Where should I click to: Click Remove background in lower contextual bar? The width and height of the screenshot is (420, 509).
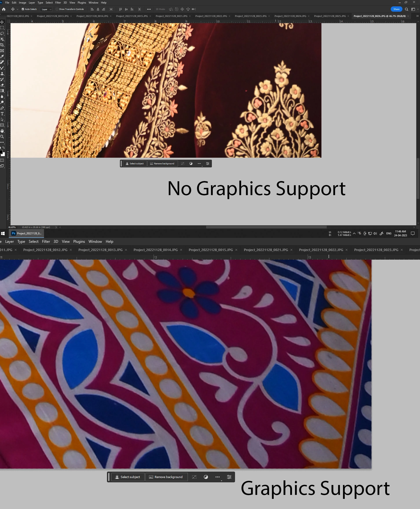click(166, 477)
